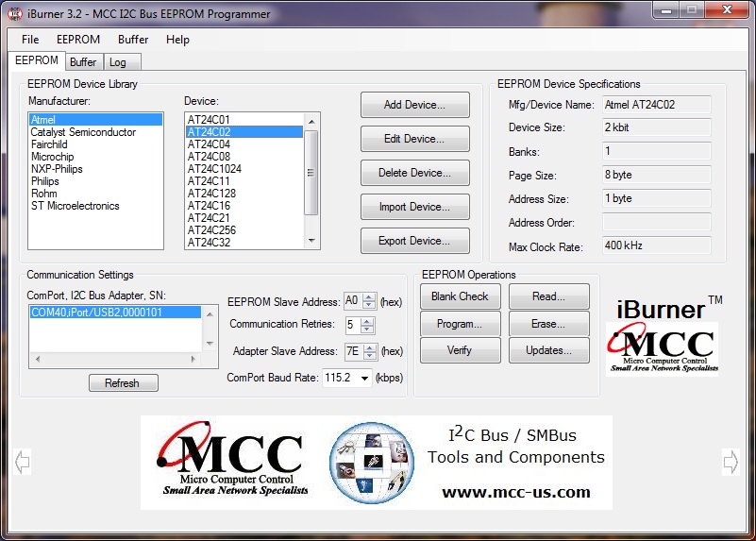Click the Blank Check button

(x=460, y=296)
